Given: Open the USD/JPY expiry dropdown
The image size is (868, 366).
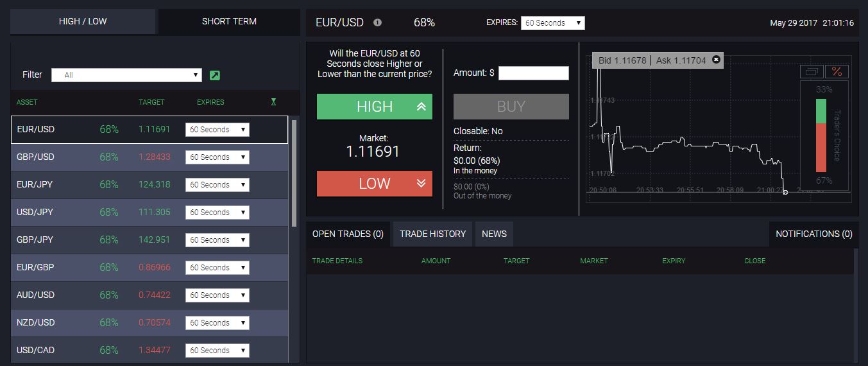Looking at the screenshot, I should pyautogui.click(x=217, y=213).
